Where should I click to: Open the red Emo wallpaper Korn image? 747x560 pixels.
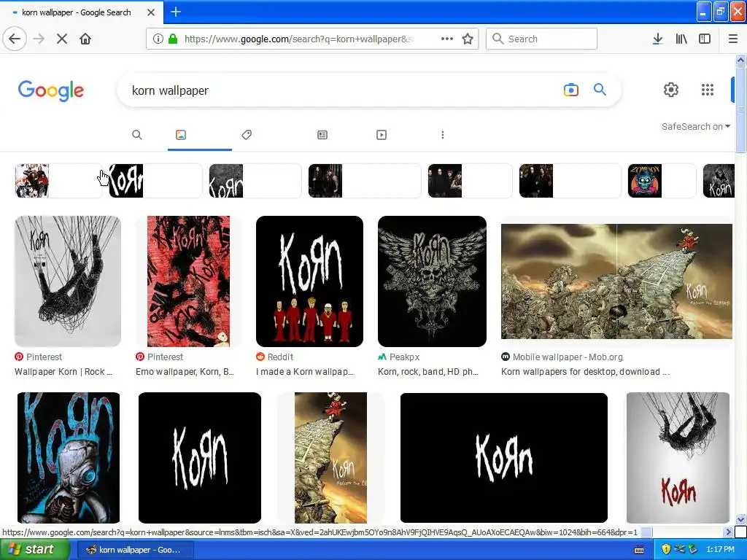tap(188, 281)
